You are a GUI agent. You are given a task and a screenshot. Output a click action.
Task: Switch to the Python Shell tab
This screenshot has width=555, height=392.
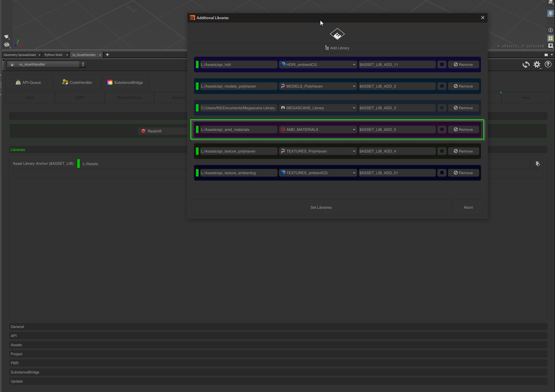pos(53,55)
